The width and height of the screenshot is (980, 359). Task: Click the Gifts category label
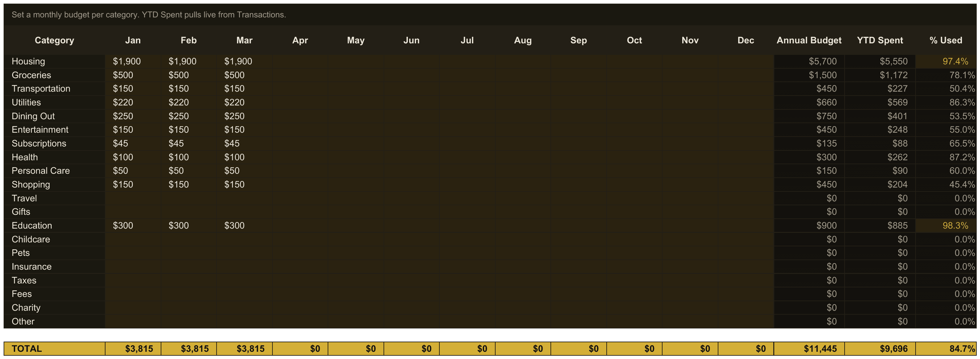(21, 212)
